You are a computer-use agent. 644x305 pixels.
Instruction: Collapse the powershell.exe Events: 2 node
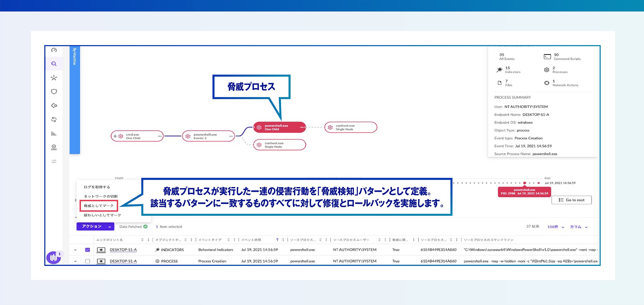tap(230, 136)
